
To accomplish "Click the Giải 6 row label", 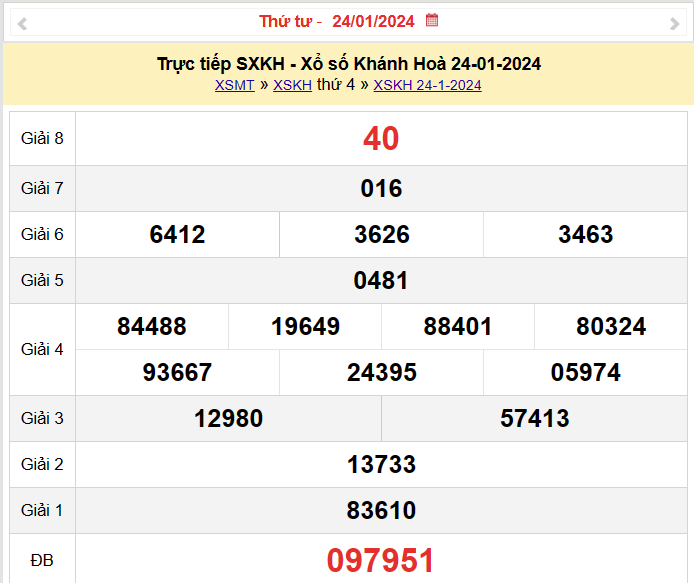I will pos(42,234).
